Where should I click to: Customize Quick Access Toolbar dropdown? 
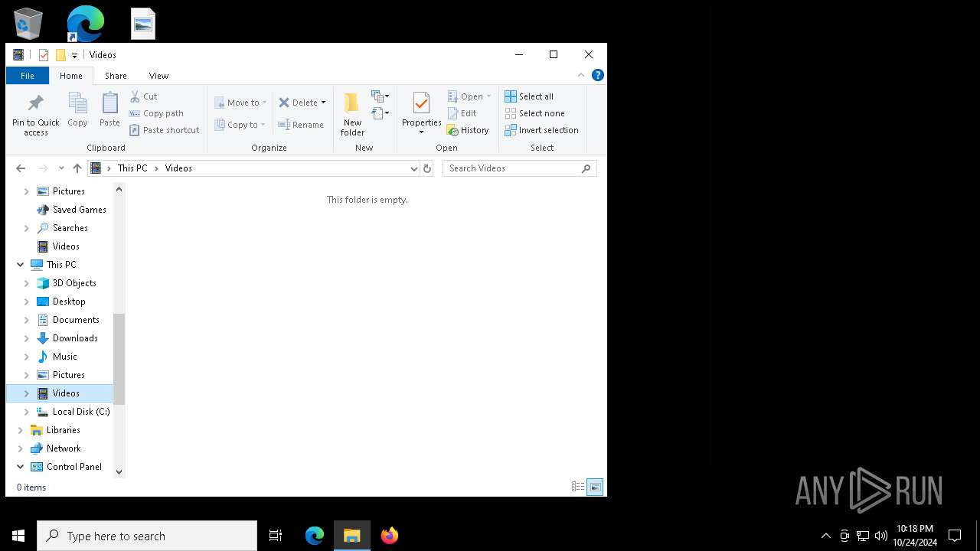pos(74,55)
